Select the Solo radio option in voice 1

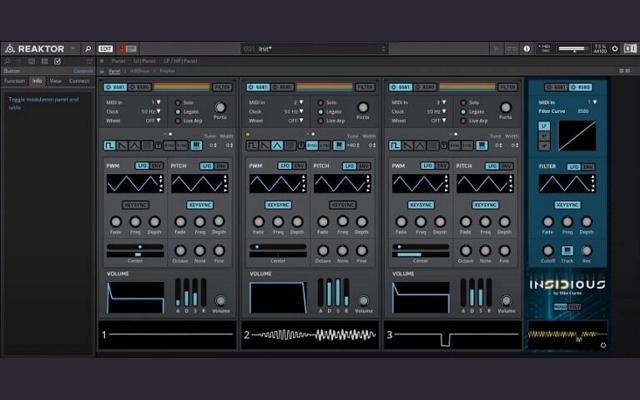pyautogui.click(x=178, y=103)
